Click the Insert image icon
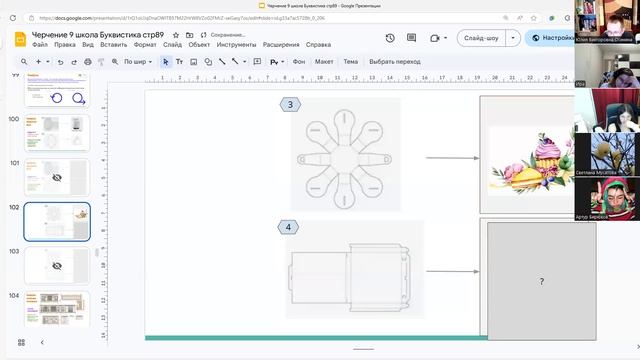Viewport: 640px width, 360px height. coord(193,62)
